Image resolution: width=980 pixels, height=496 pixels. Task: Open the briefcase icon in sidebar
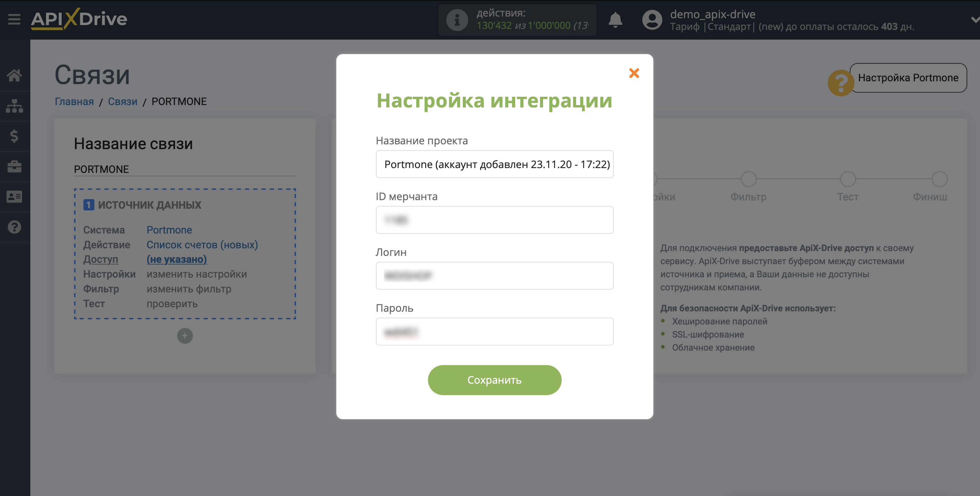point(14,167)
